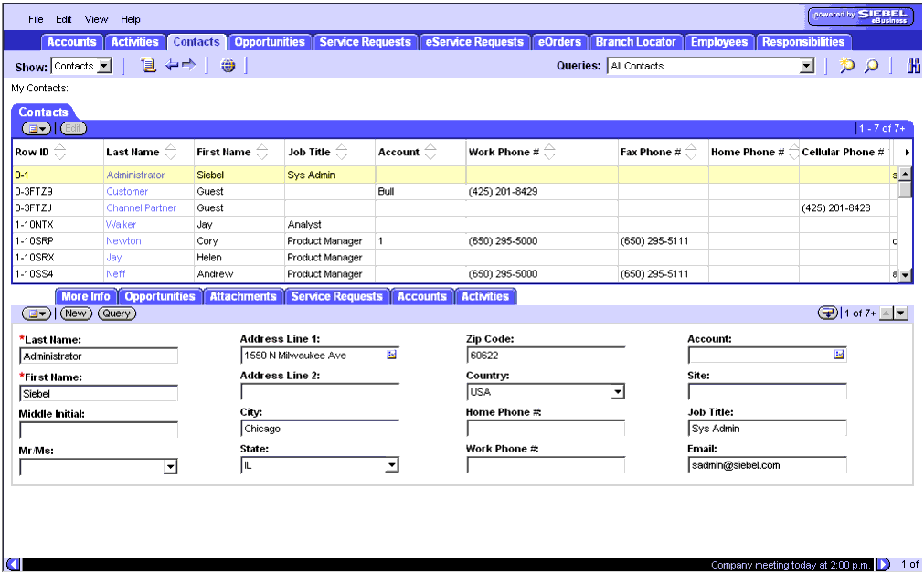Click the City input field
This screenshot has width=924, height=574.
(320, 429)
